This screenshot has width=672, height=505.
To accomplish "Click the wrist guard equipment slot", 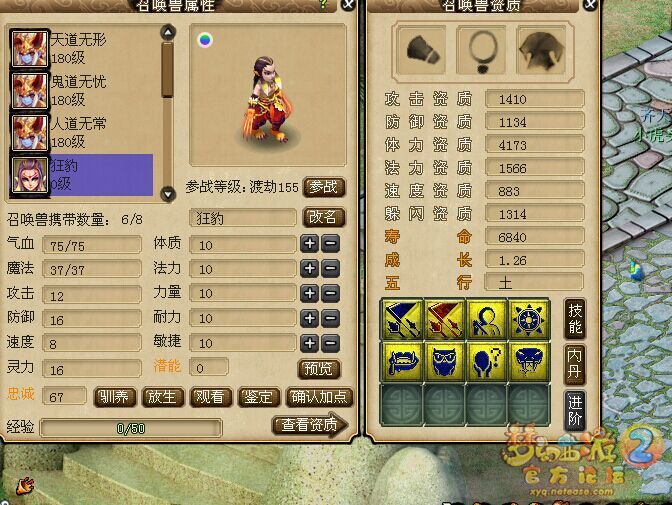I will (x=422, y=50).
